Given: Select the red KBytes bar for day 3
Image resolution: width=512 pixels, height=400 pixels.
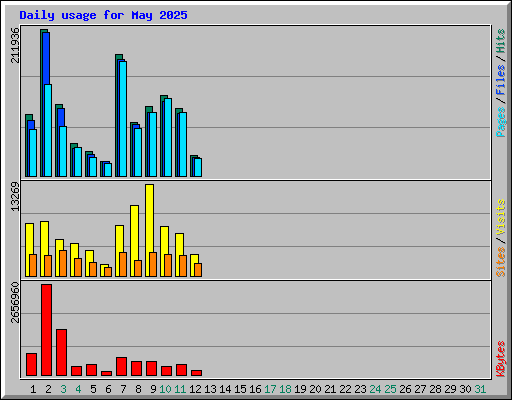Looking at the screenshot, I should tap(61, 352).
